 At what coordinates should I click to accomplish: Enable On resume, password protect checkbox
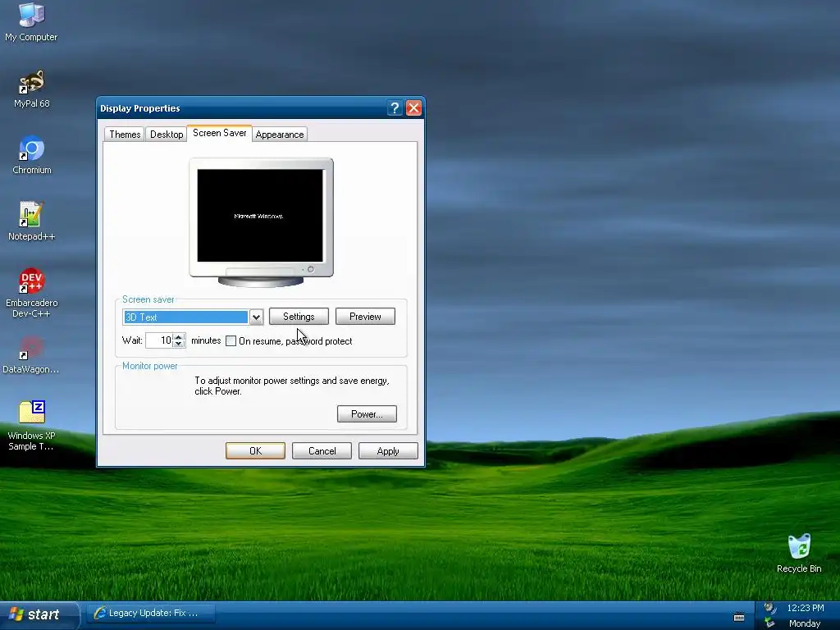(x=231, y=341)
